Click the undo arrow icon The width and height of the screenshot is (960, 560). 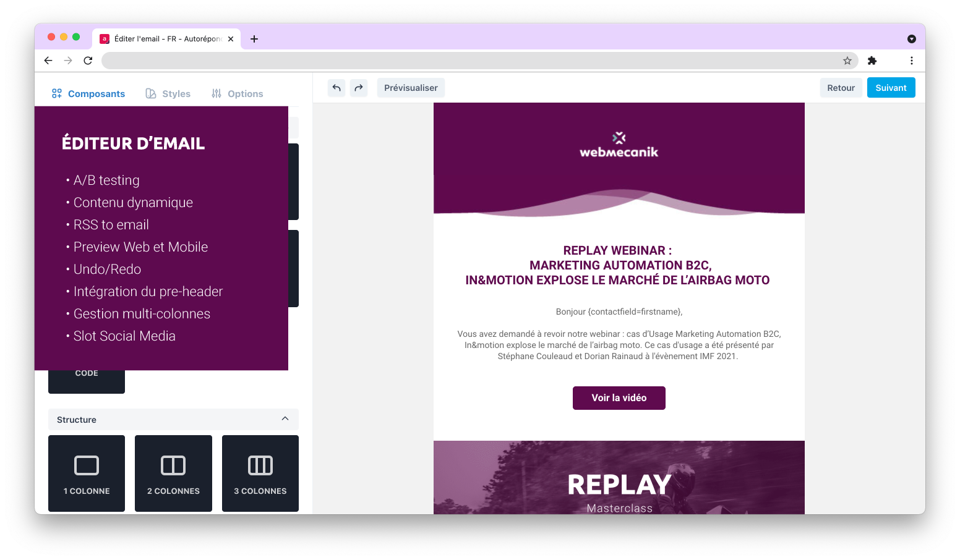(336, 88)
